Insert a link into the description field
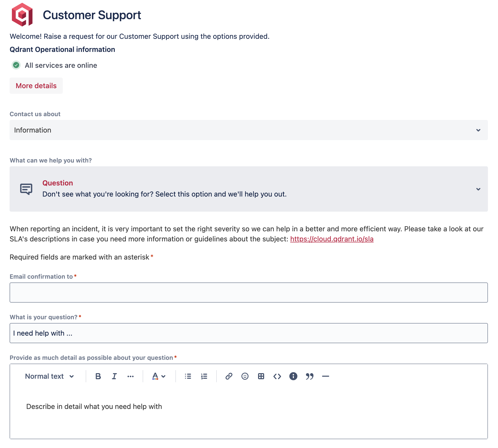The height and width of the screenshot is (448, 498). 229,376
